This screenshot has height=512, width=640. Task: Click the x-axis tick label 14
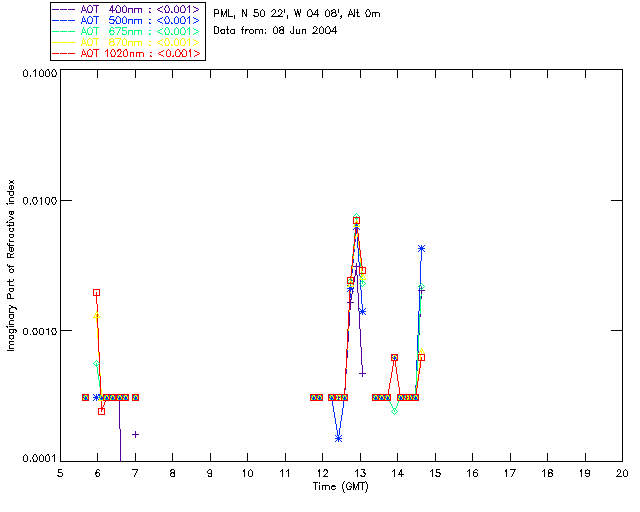pyautogui.click(x=398, y=473)
